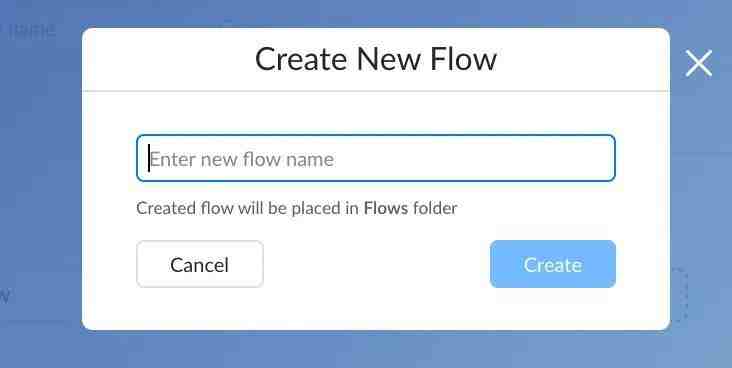The width and height of the screenshot is (732, 368).
Task: Click the white dialog area below the buttons
Action: (x=376, y=309)
